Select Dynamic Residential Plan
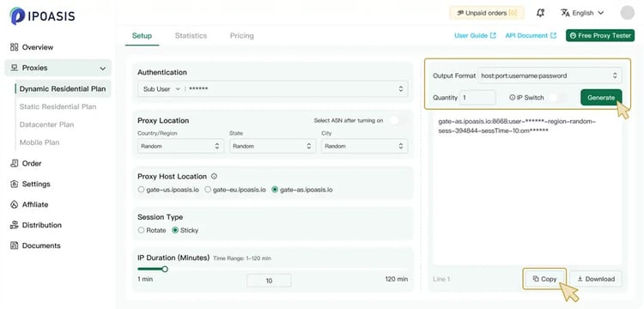Viewport: 644px width, 309px height. (63, 88)
